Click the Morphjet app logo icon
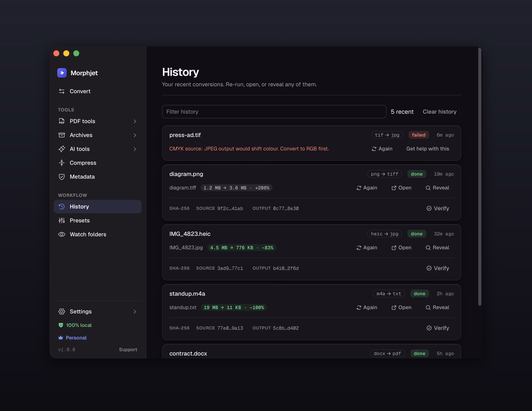 coord(62,73)
